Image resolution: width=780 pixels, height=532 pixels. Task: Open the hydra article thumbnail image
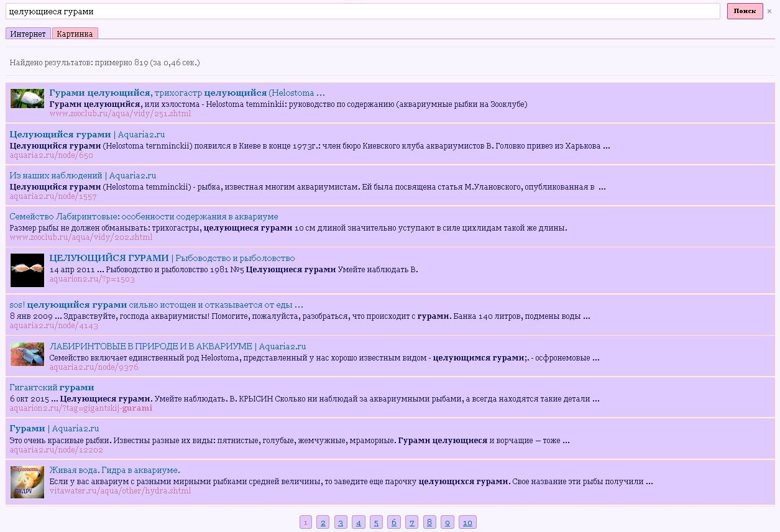click(27, 482)
